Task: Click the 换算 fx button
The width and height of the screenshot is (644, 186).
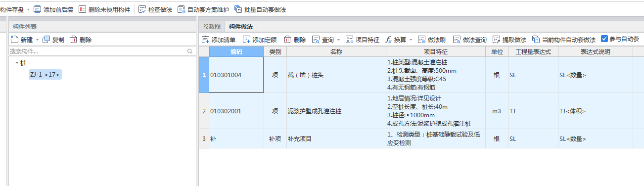Action: pyautogui.click(x=396, y=40)
